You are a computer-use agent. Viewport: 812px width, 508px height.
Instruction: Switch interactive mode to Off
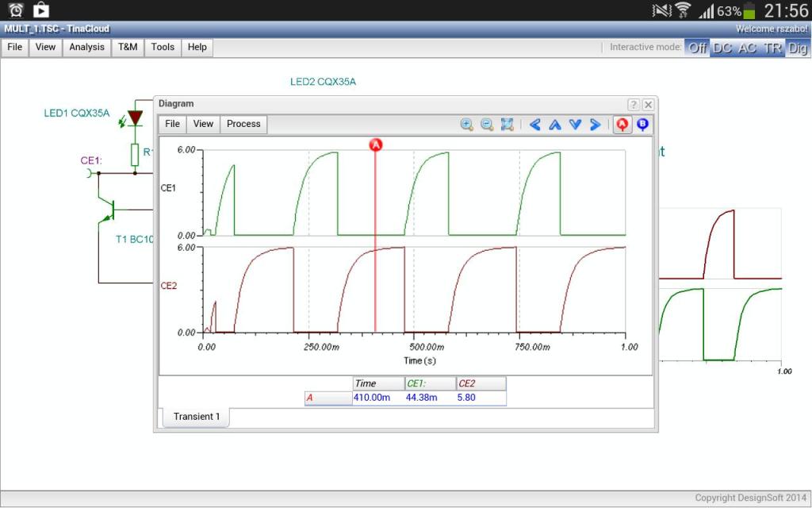coord(697,48)
